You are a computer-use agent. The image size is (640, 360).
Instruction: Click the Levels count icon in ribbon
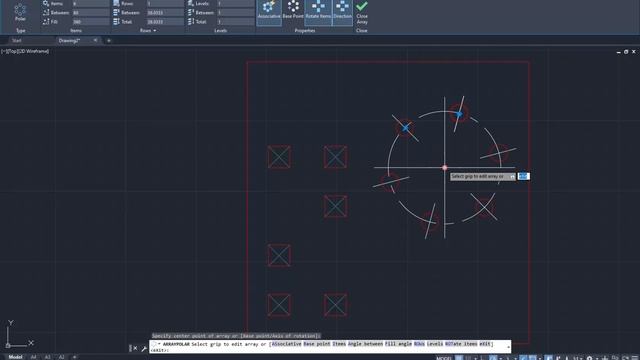191,4
